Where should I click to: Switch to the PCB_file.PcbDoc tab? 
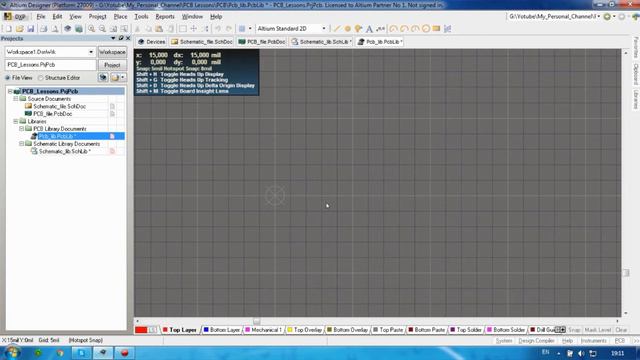coord(262,42)
